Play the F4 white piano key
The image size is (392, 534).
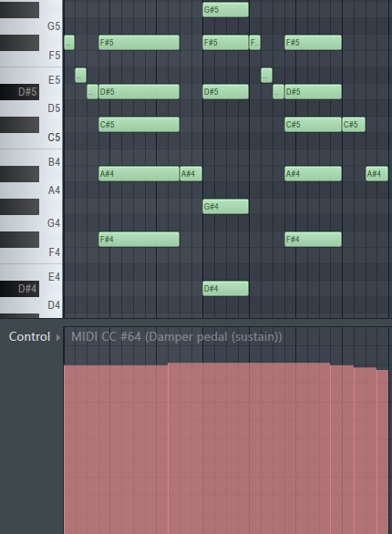point(51,252)
